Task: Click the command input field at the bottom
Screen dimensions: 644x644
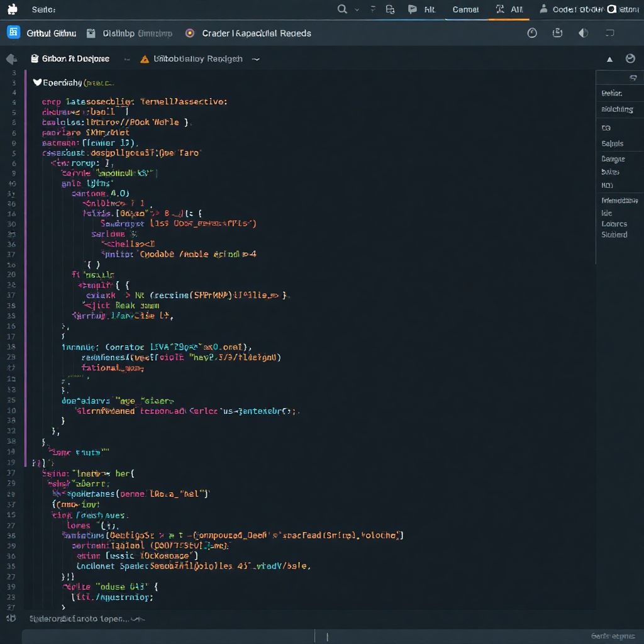Action: pyautogui.click(x=327, y=636)
